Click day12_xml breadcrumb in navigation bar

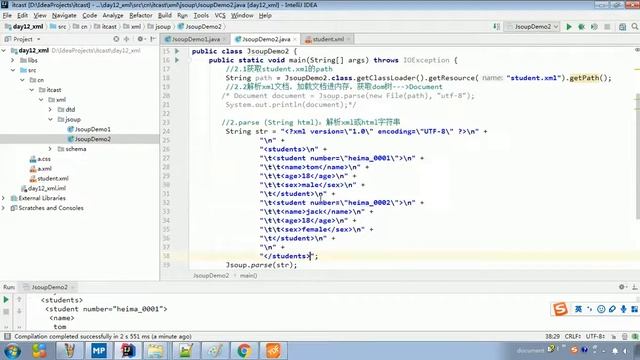click(x=24, y=27)
